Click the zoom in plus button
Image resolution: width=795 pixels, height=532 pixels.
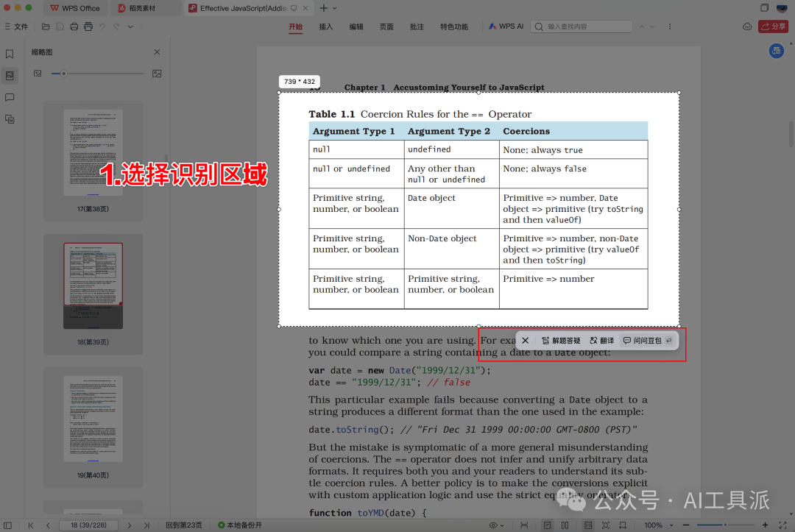(x=765, y=525)
